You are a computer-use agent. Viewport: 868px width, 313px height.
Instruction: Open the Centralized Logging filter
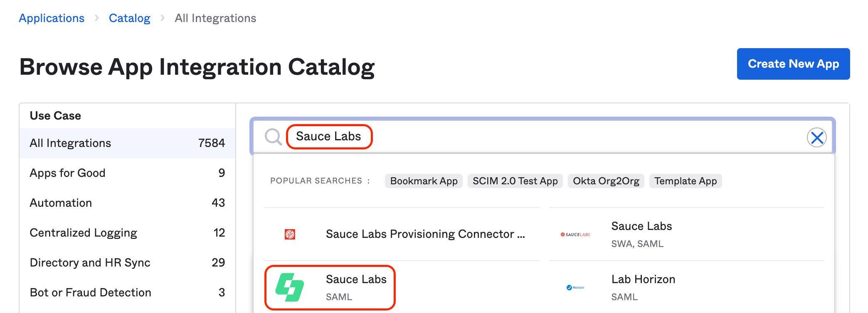[83, 232]
